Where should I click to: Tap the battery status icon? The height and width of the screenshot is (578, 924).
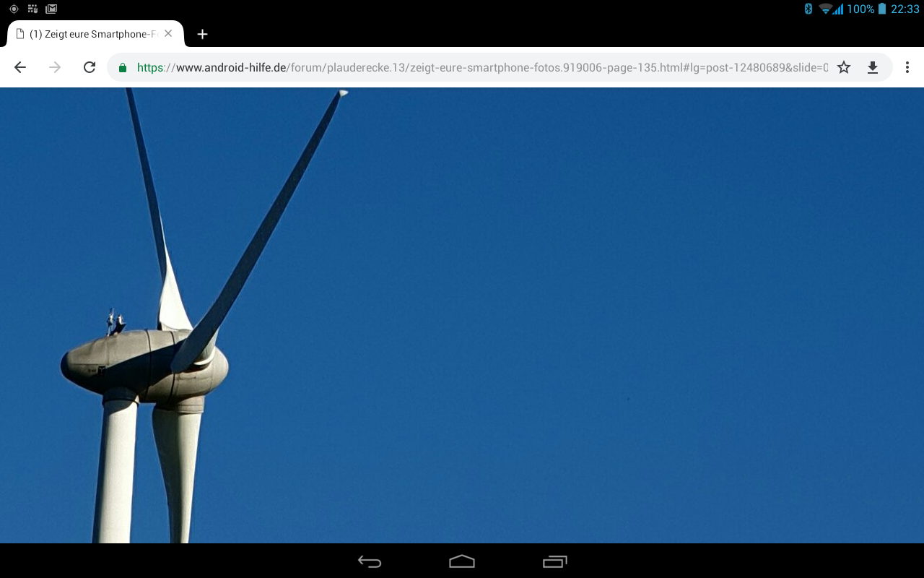tap(881, 9)
